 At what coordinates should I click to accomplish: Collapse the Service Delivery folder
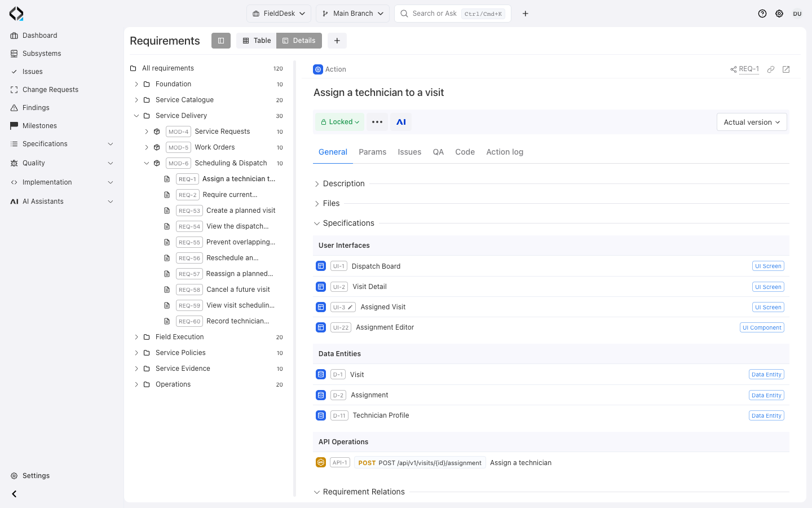coord(136,116)
